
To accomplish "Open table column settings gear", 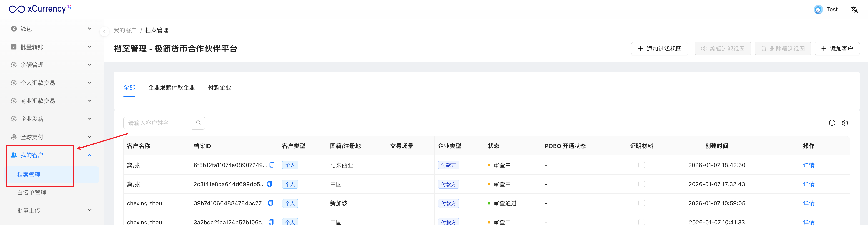I will [845, 123].
